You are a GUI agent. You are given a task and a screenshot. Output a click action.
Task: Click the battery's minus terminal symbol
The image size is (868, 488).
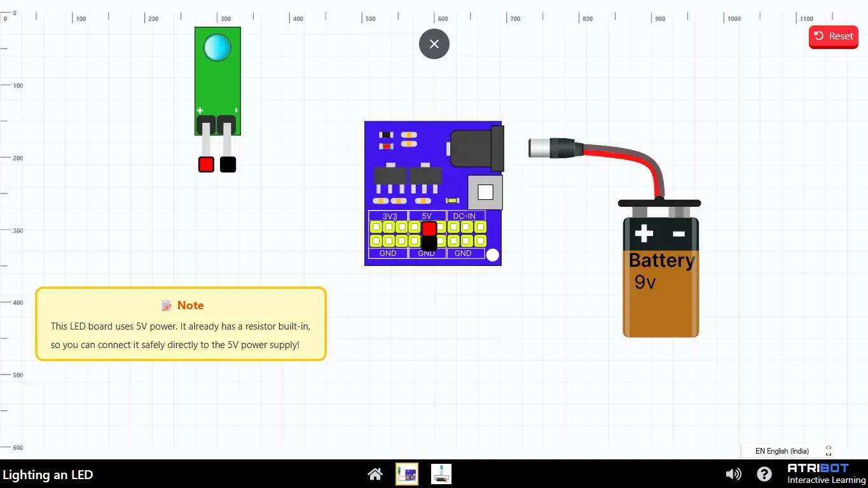click(679, 234)
